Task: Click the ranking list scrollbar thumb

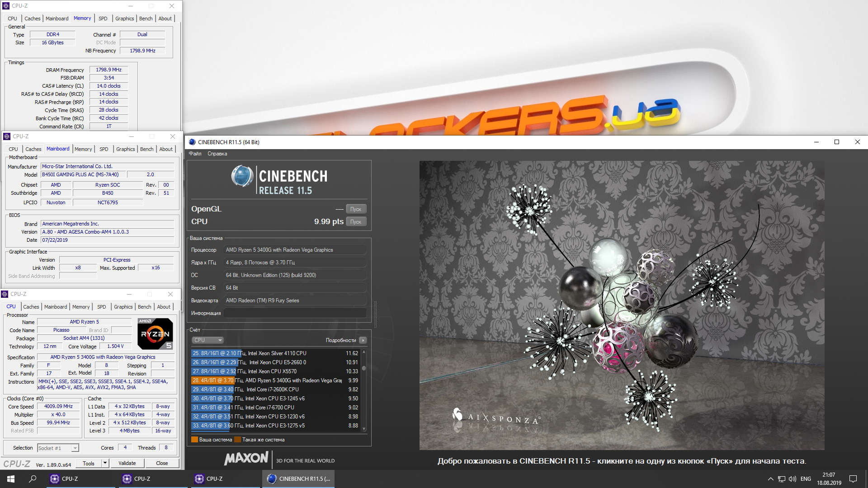Action: [364, 368]
